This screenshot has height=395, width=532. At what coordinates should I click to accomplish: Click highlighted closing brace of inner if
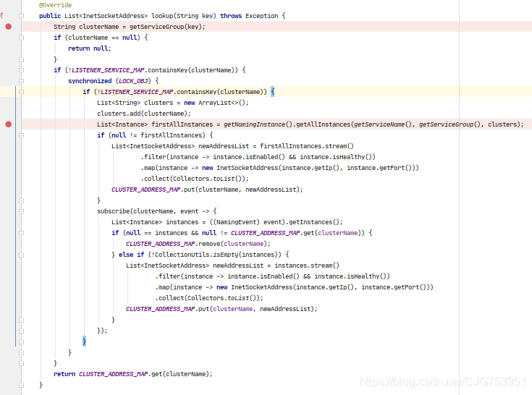tap(84, 341)
